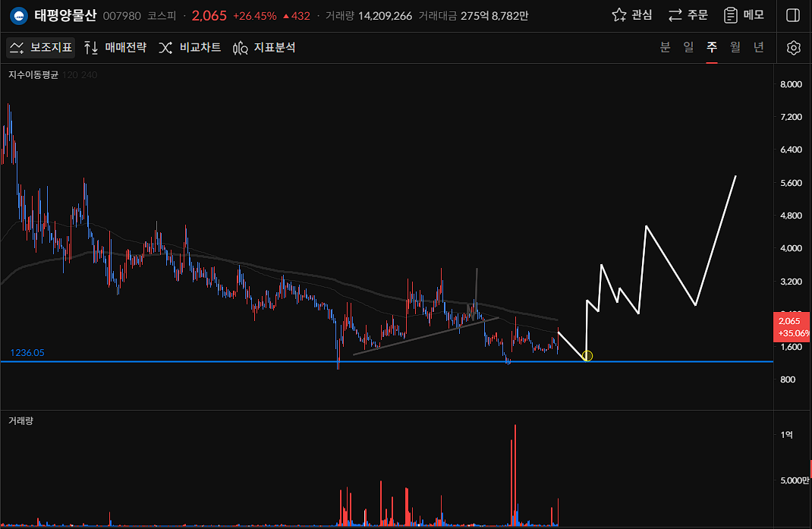Click the 800 price axis label
This screenshot has height=529, width=812.
788,379
